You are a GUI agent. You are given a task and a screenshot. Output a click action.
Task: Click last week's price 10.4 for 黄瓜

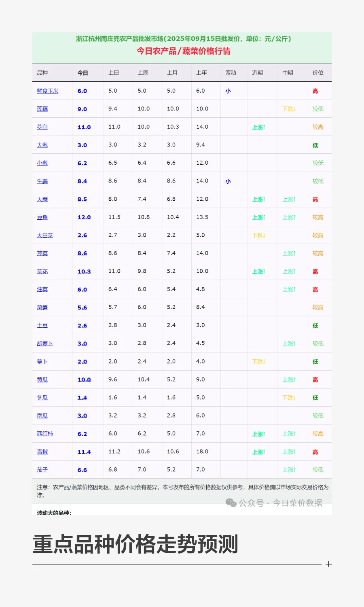[144, 380]
